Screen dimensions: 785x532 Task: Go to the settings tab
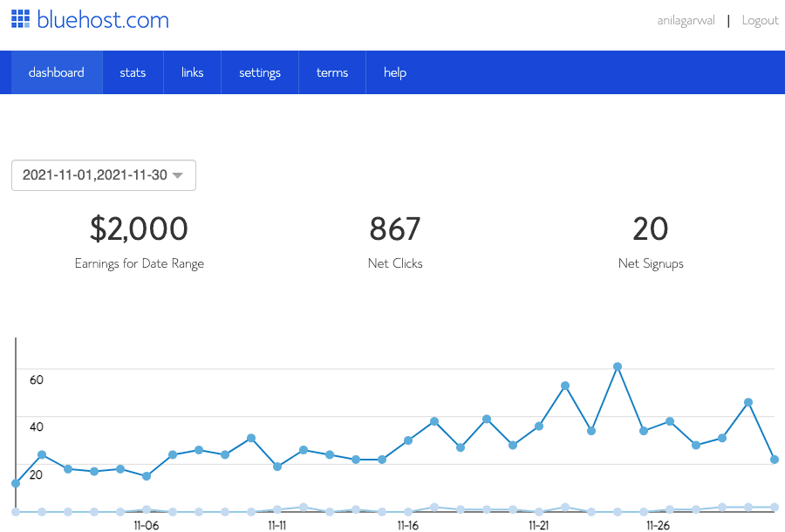pos(259,72)
